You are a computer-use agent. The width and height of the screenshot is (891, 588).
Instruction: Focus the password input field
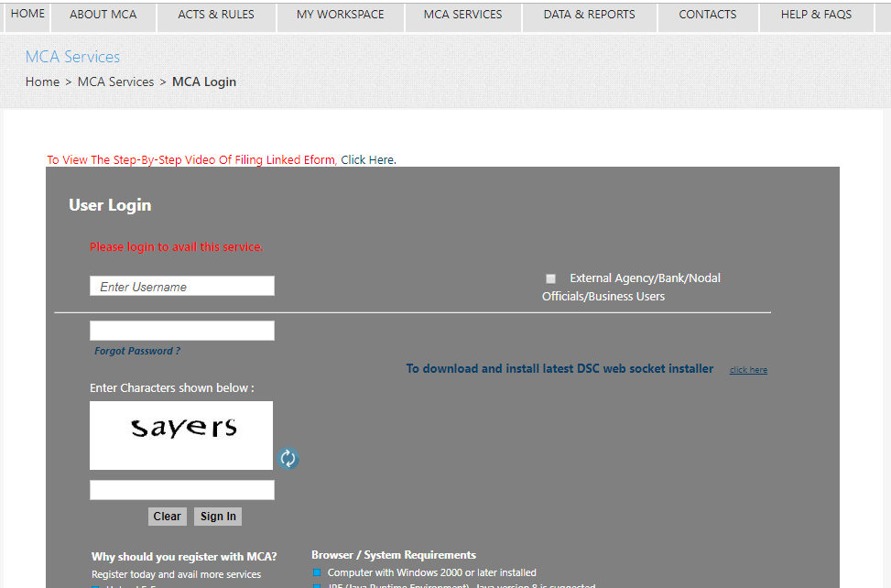point(182,331)
